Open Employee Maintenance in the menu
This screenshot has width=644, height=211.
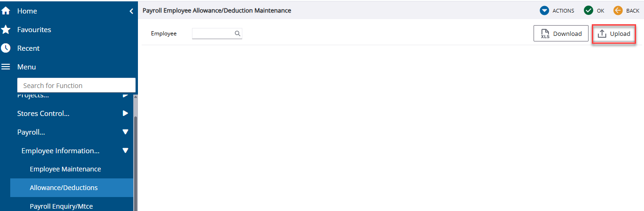(x=65, y=169)
